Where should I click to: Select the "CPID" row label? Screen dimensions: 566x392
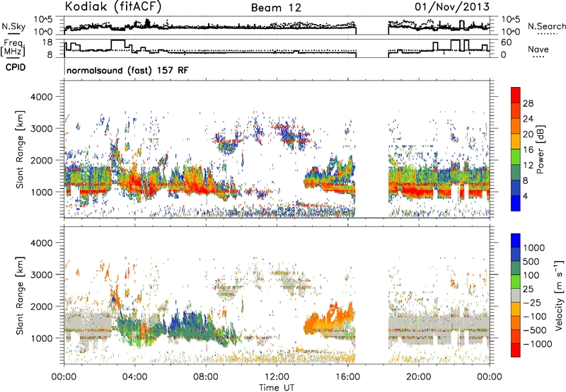(x=16, y=67)
